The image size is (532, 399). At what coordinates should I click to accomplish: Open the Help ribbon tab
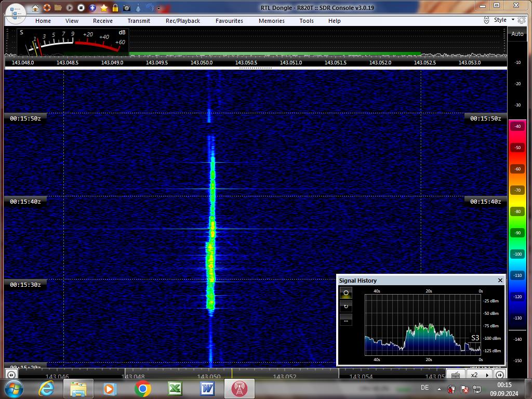334,21
